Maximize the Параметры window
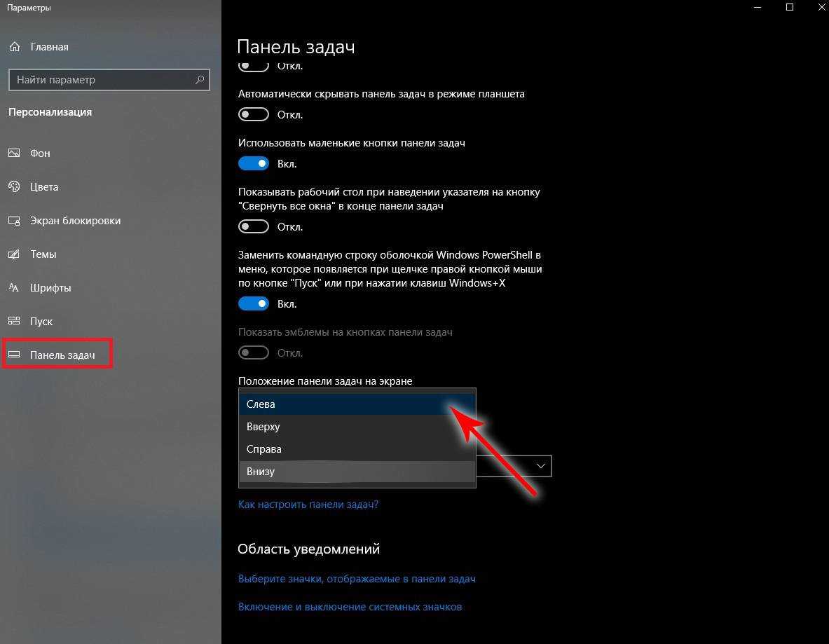Viewport: 829px width, 644px height. pyautogui.click(x=789, y=8)
